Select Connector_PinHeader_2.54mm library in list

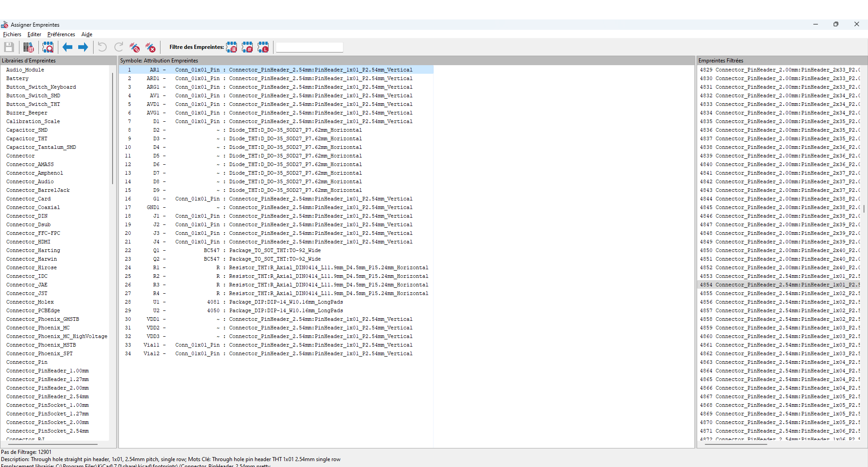pyautogui.click(x=47, y=396)
